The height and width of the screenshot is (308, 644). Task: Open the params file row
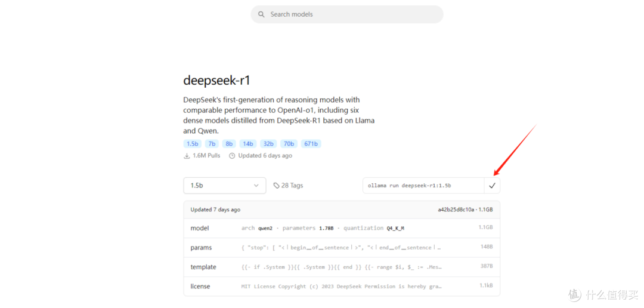click(342, 248)
